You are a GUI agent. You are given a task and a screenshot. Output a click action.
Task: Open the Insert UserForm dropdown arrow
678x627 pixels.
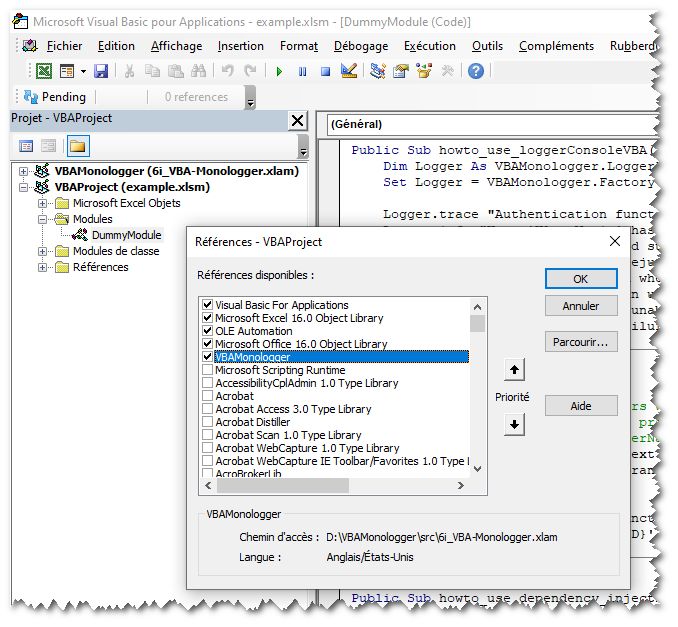[83, 71]
